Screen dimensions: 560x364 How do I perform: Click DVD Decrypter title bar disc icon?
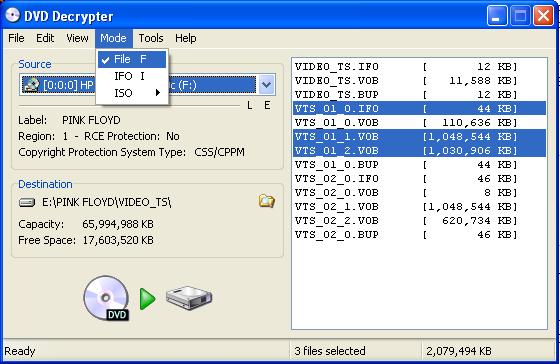point(12,15)
